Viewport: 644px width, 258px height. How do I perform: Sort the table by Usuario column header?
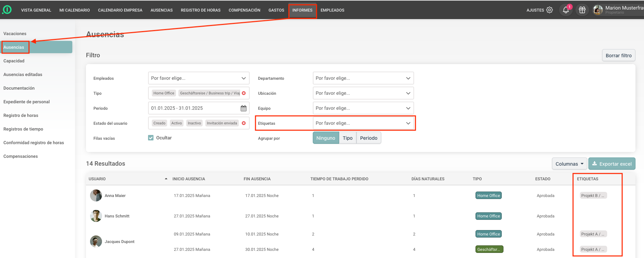pyautogui.click(x=97, y=179)
